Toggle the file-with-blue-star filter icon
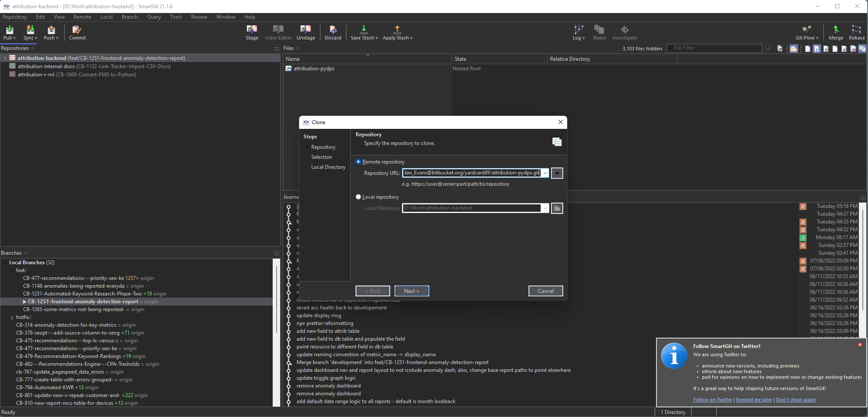This screenshot has height=417, width=868. [817, 49]
